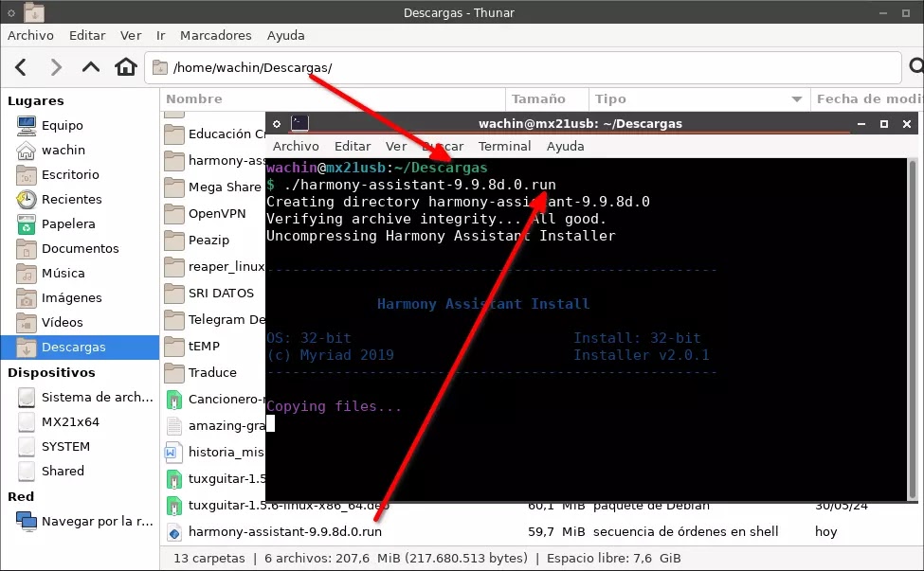Sort files by the Tipo column
The image size is (924, 571).
pyautogui.click(x=698, y=98)
